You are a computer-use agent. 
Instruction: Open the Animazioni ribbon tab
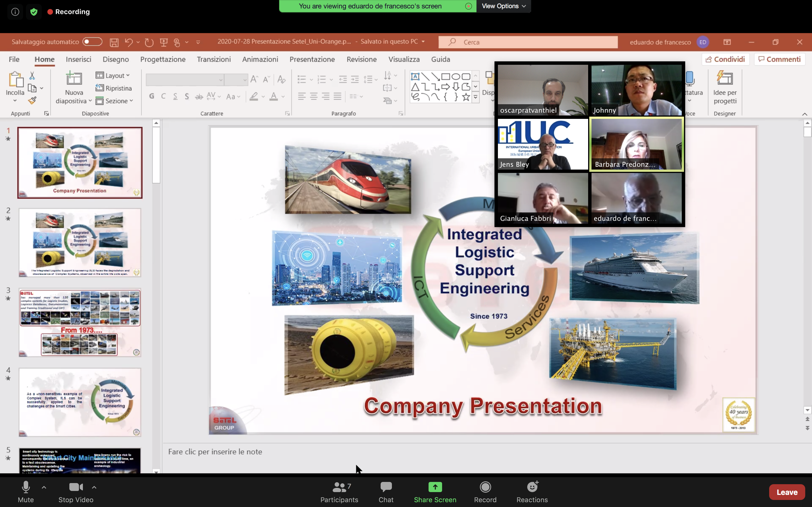point(260,59)
